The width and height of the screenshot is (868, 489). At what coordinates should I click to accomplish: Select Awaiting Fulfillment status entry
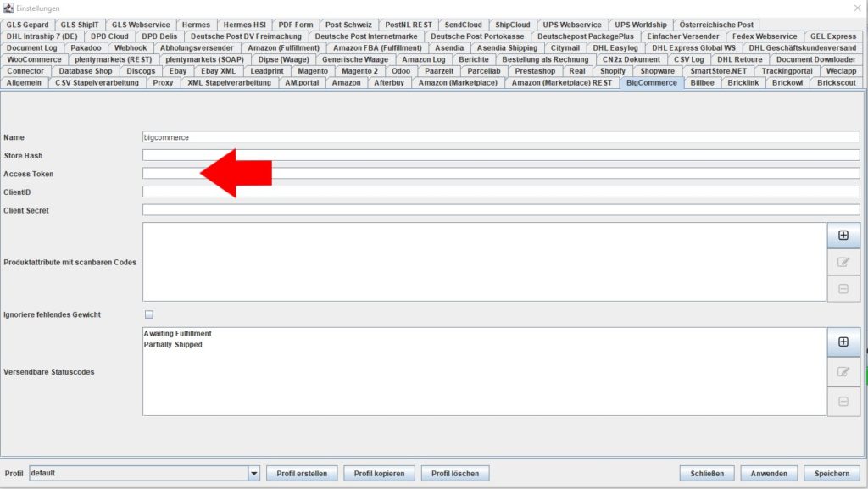pyautogui.click(x=178, y=334)
